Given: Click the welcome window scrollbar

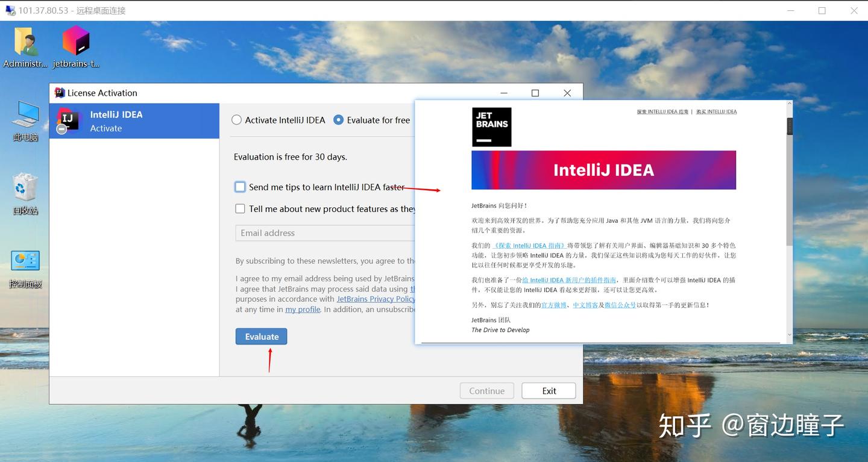Looking at the screenshot, I should pyautogui.click(x=788, y=126).
